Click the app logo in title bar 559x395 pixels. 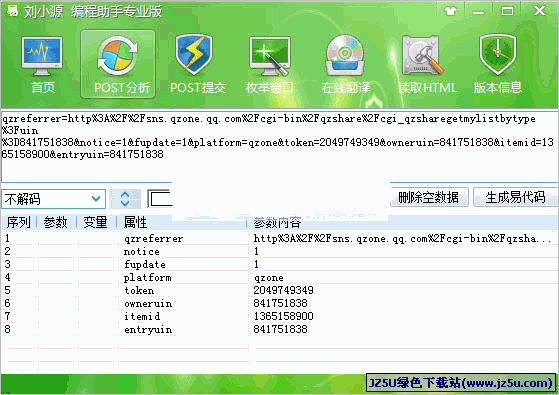point(11,11)
